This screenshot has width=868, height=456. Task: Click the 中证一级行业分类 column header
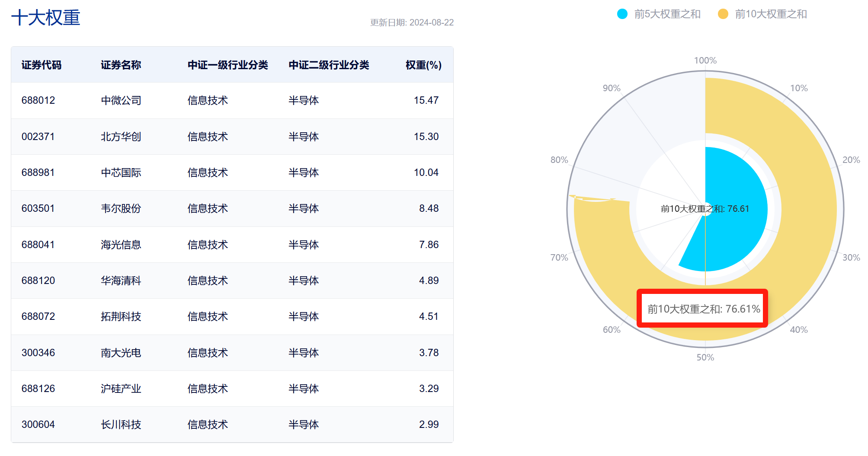pos(227,64)
